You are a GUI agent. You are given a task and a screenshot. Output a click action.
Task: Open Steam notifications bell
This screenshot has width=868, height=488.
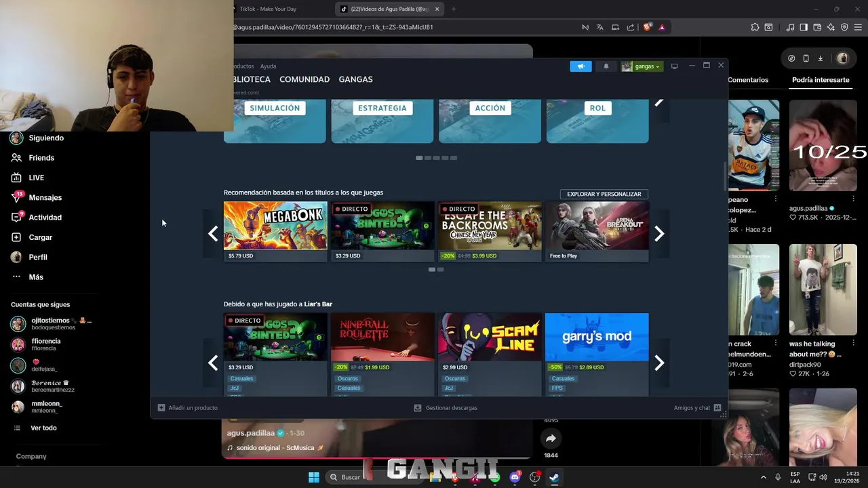pyautogui.click(x=606, y=66)
